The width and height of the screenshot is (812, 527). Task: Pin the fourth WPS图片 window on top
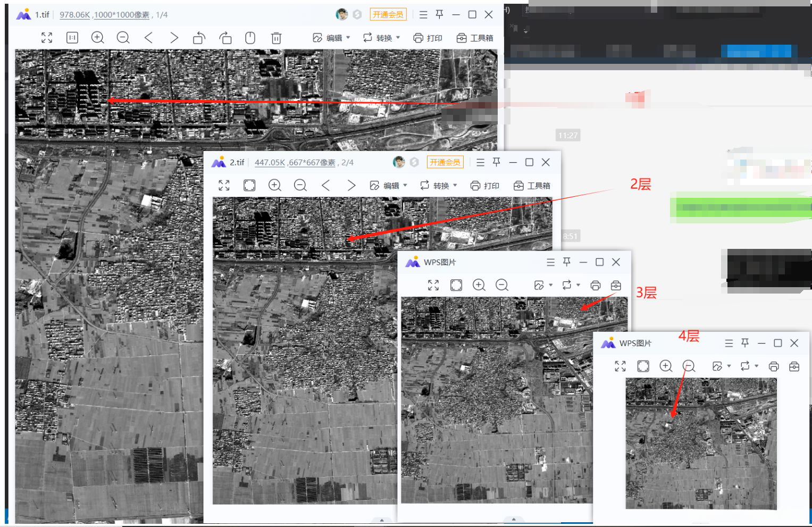coord(745,343)
